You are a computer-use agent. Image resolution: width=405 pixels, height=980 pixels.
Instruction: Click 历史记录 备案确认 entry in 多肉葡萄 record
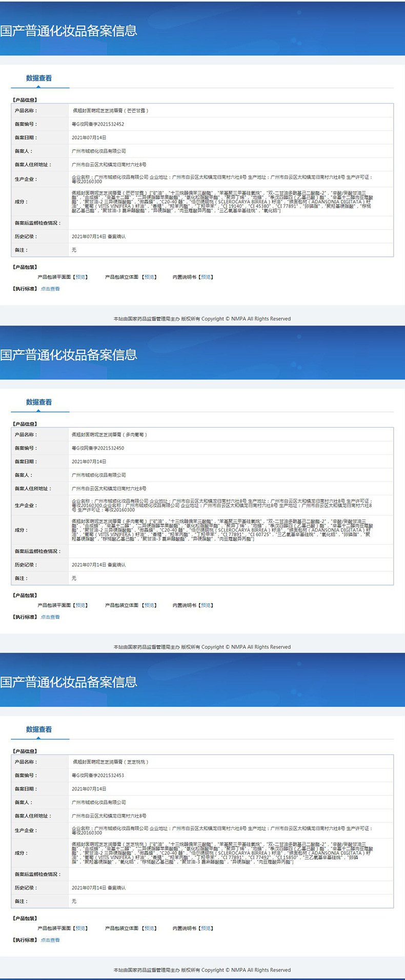click(x=98, y=565)
